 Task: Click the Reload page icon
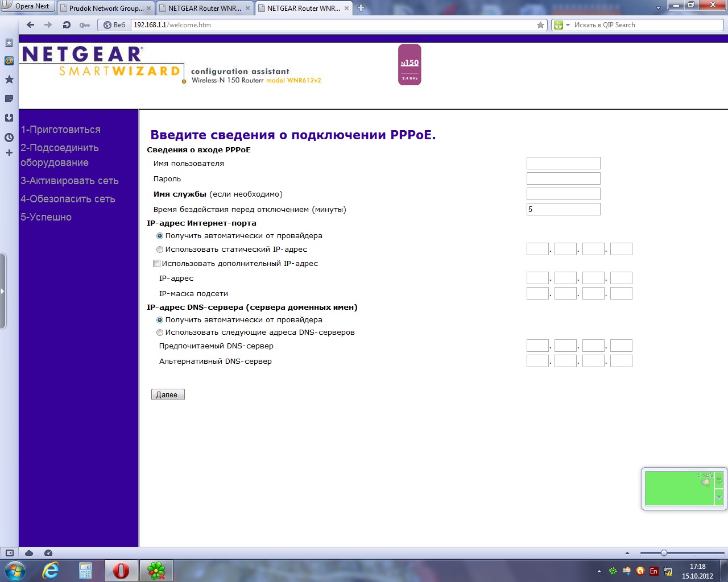pos(67,25)
